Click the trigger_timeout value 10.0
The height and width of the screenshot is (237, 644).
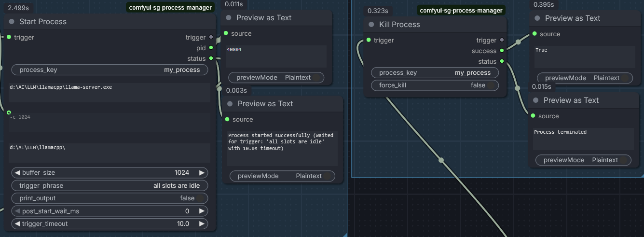183,223
